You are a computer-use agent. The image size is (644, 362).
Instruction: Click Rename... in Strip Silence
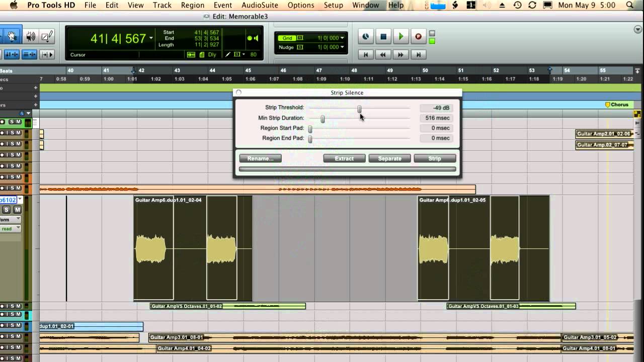(260, 158)
